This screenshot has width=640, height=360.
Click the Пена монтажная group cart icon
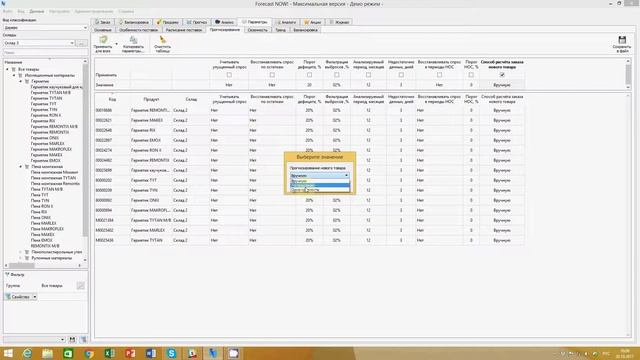click(x=27, y=167)
